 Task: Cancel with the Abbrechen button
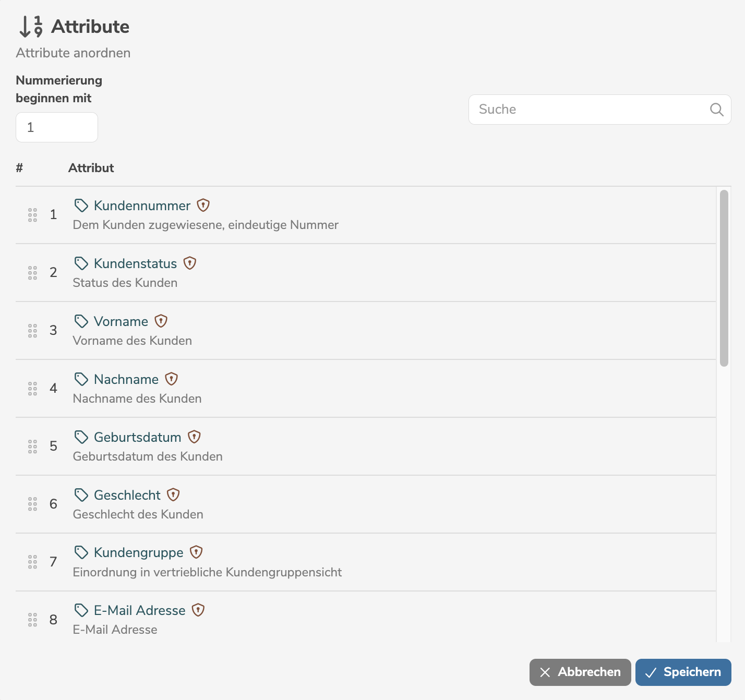coord(580,672)
